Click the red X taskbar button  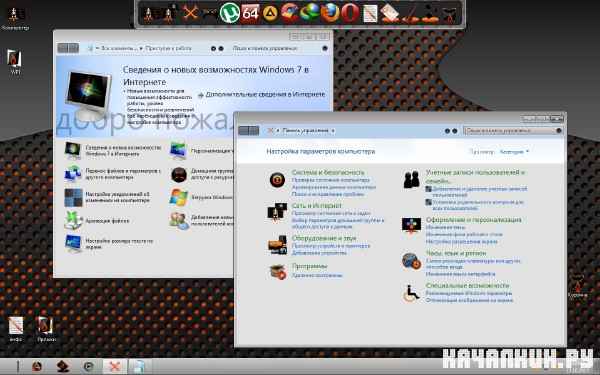(114, 367)
